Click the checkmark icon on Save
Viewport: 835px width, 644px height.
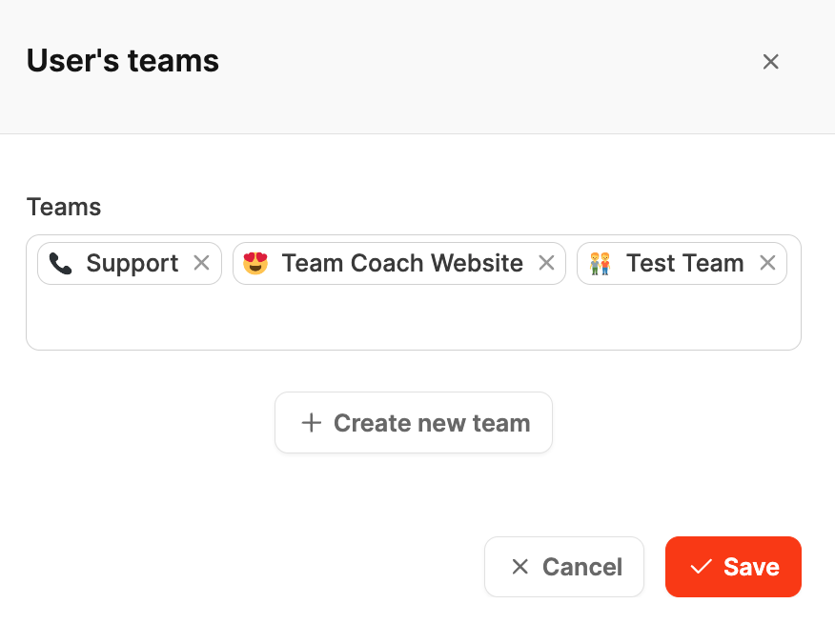(702, 567)
